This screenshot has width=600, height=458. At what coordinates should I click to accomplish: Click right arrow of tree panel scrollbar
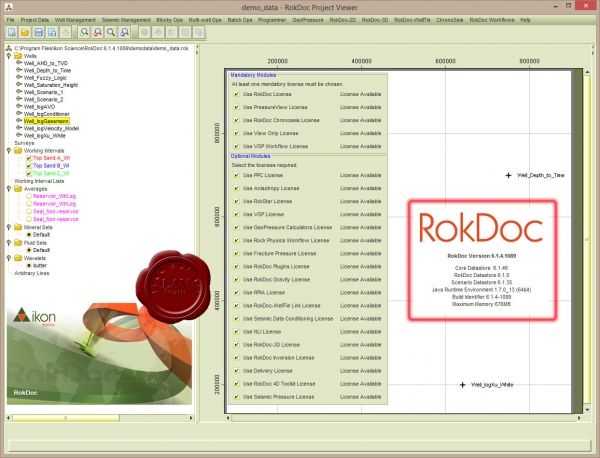coord(191,418)
